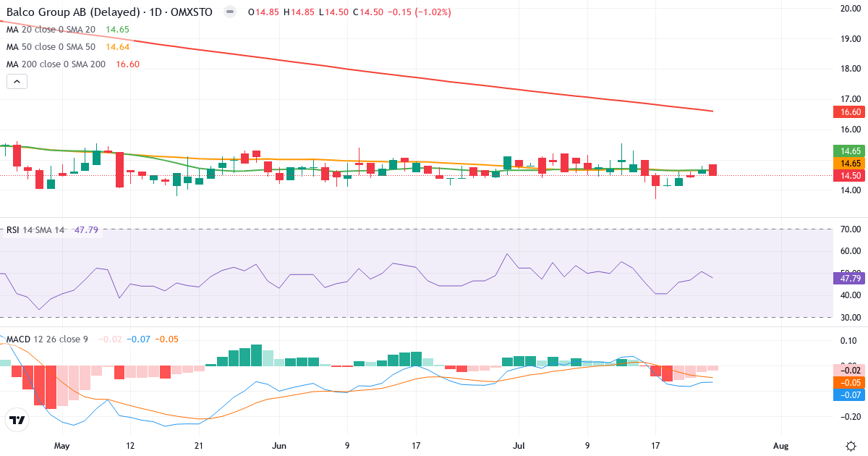Click the change value -0.15 (-1.02%)
Image resolution: width=868 pixels, height=456 pixels.
tap(419, 12)
